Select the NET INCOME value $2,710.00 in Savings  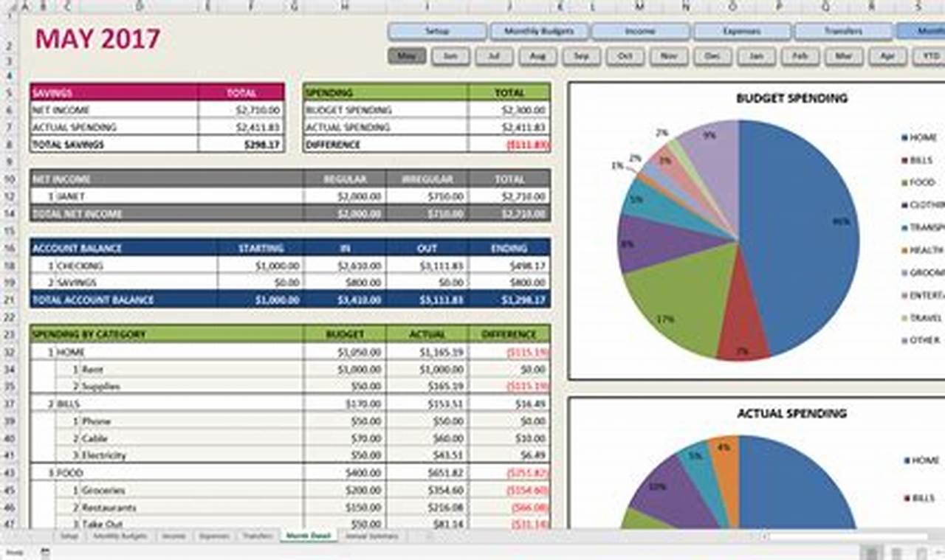241,110
